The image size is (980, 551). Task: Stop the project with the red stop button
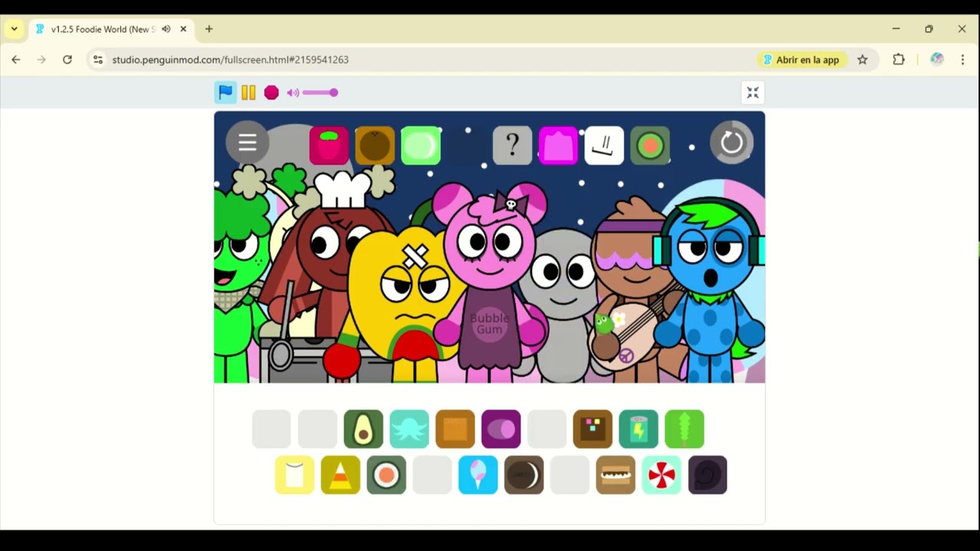(x=271, y=93)
